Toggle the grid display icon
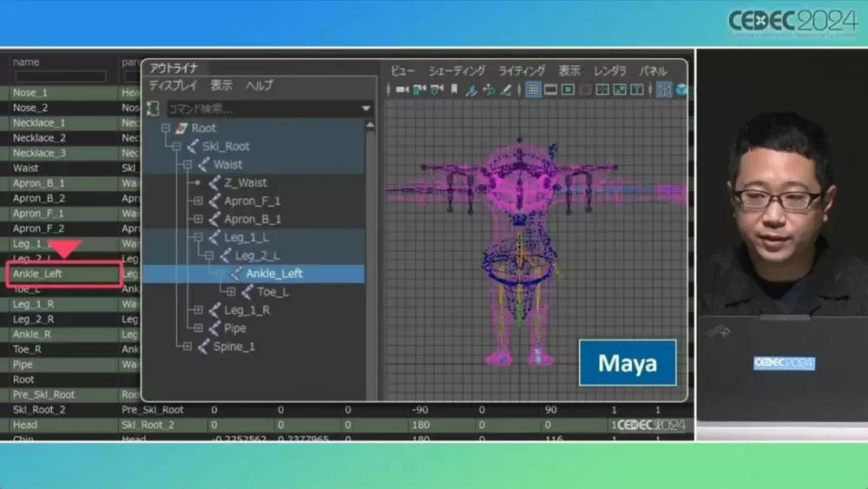Image resolution: width=868 pixels, height=489 pixels. click(x=533, y=89)
